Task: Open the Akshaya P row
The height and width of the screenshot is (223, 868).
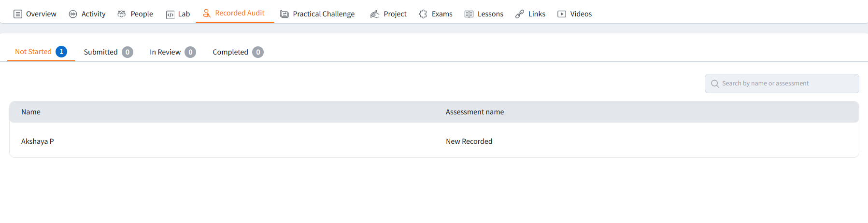Action: pos(38,141)
